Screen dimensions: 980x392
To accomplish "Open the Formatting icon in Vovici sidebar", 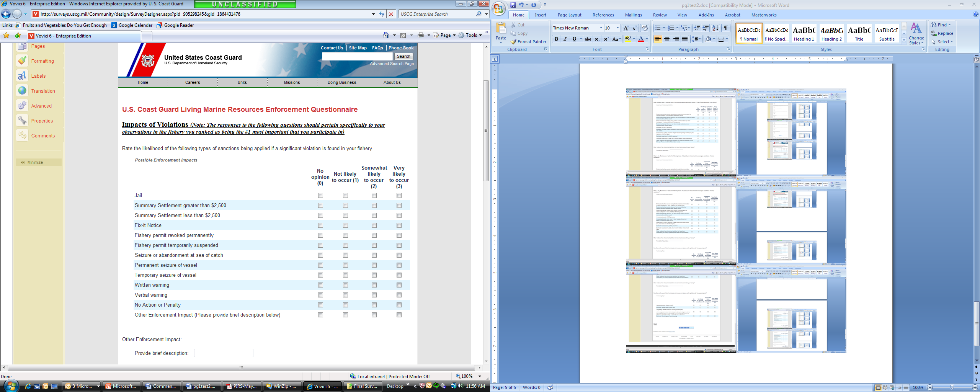I will [23, 61].
